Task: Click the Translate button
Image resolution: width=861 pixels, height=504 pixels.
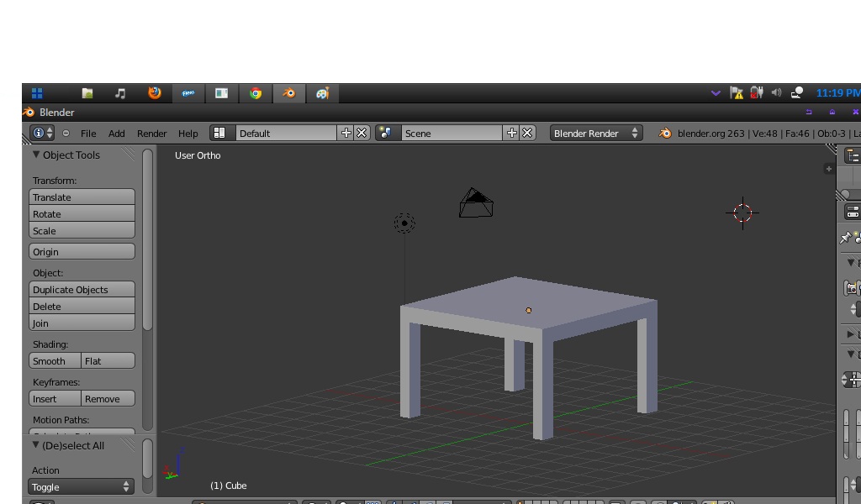Action: (x=82, y=197)
